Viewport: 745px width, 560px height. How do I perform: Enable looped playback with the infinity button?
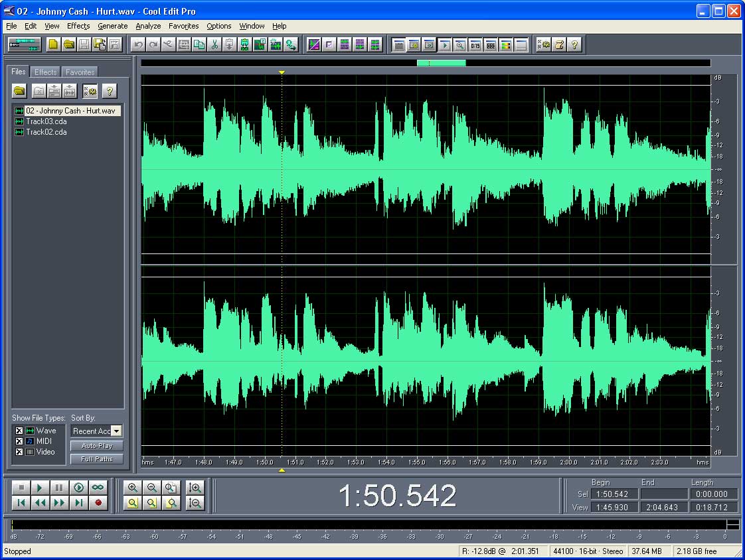click(98, 487)
